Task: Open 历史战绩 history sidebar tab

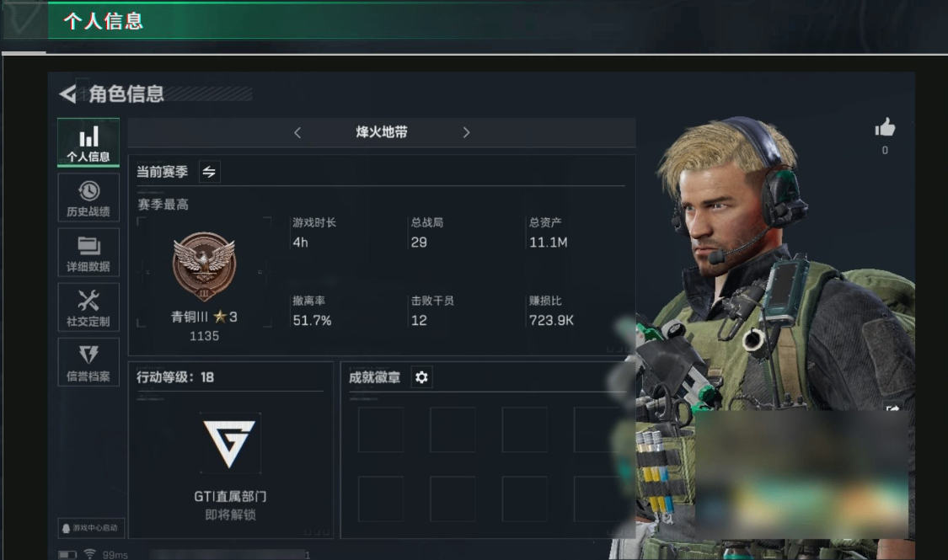Action: [x=88, y=198]
